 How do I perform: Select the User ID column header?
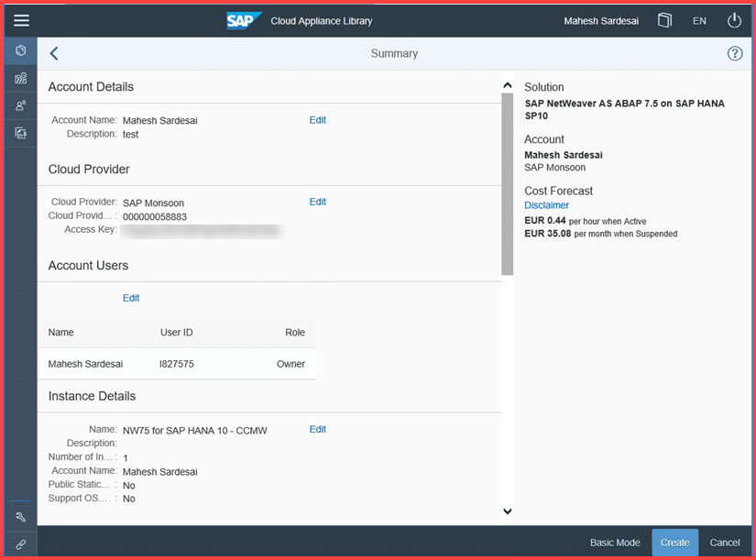click(x=177, y=333)
